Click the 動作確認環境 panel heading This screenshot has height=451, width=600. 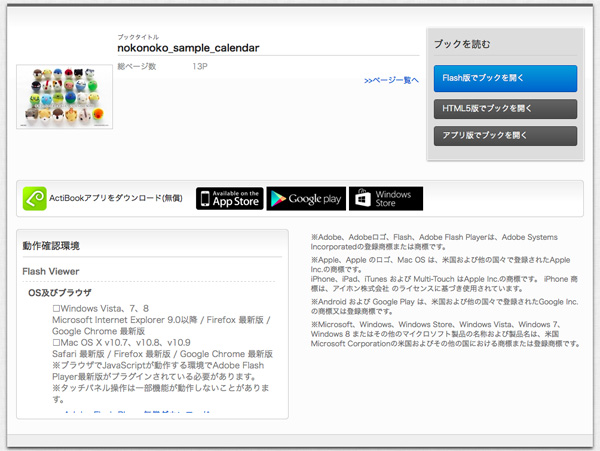tap(51, 246)
